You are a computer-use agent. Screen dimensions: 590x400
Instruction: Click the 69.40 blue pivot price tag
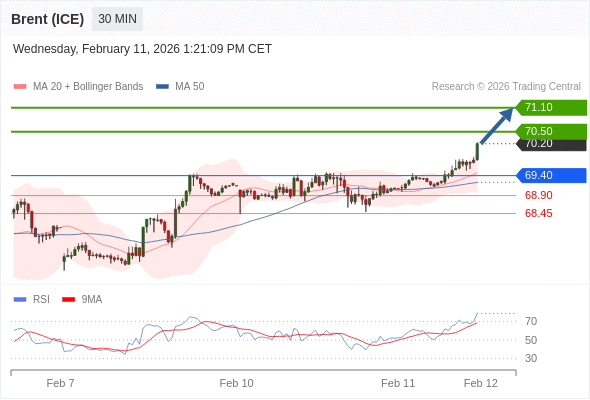tap(550, 175)
